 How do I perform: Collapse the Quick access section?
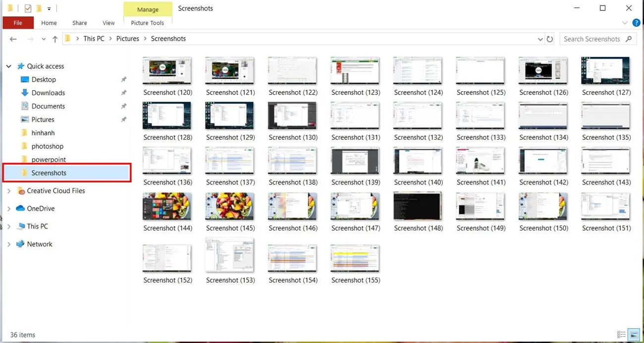8,66
